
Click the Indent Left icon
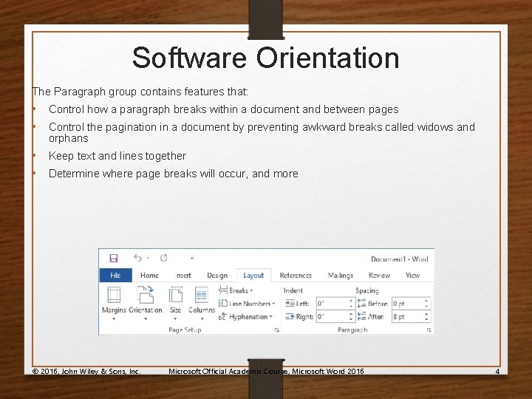coord(290,303)
